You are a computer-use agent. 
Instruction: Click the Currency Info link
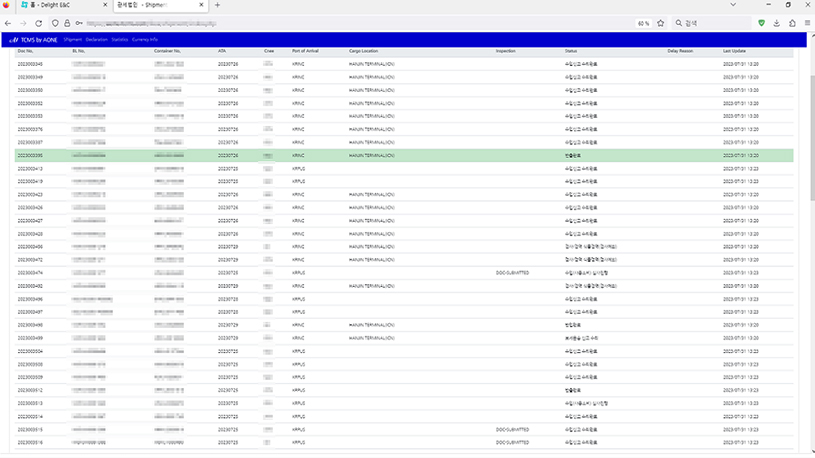pos(145,39)
